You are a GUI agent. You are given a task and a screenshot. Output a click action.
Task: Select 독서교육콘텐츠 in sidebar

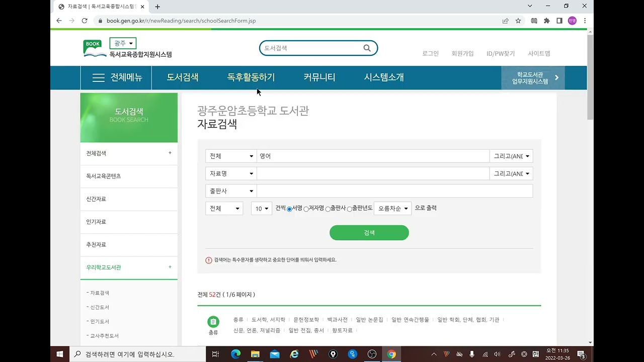[x=129, y=176]
